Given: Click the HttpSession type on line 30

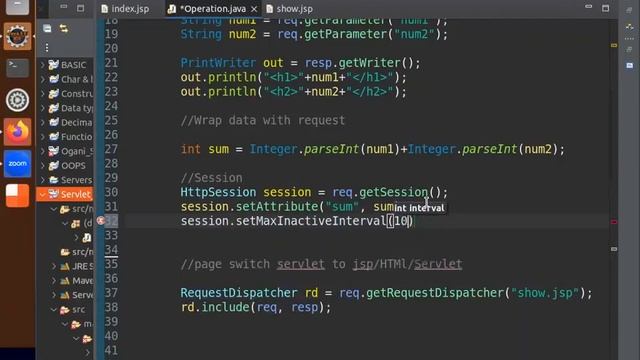Looking at the screenshot, I should tap(218, 192).
